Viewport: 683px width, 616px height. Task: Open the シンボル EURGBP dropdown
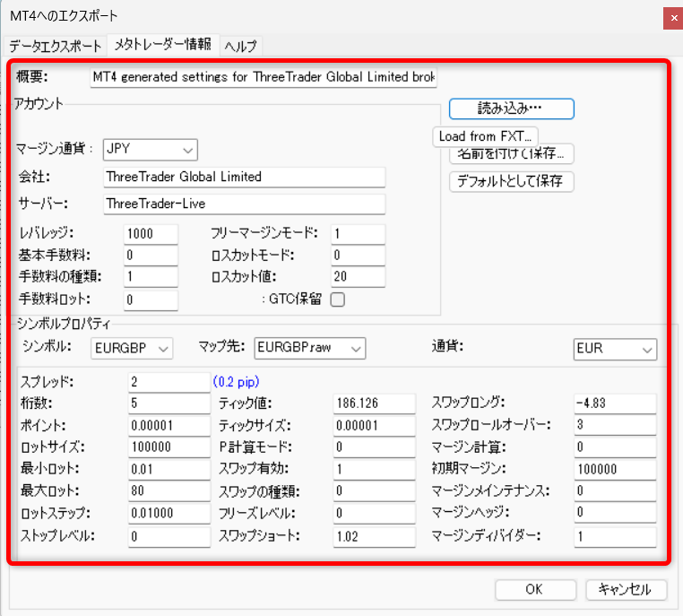pos(132,348)
